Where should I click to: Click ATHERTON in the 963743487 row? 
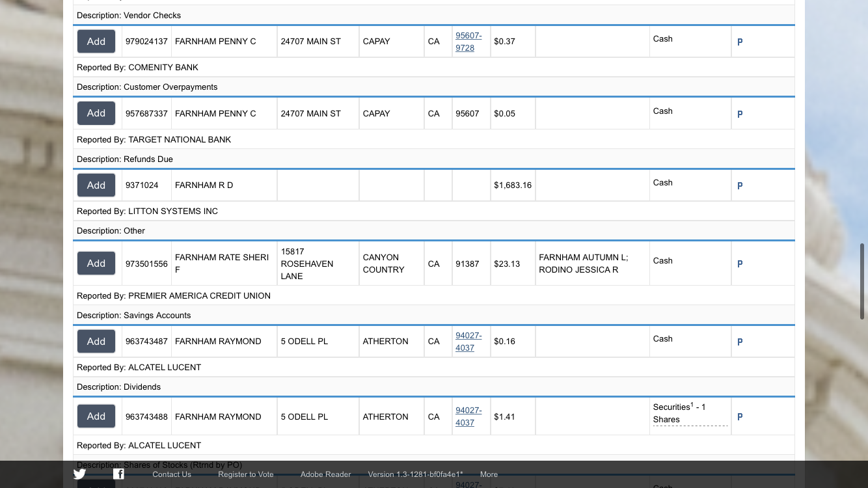point(386,342)
